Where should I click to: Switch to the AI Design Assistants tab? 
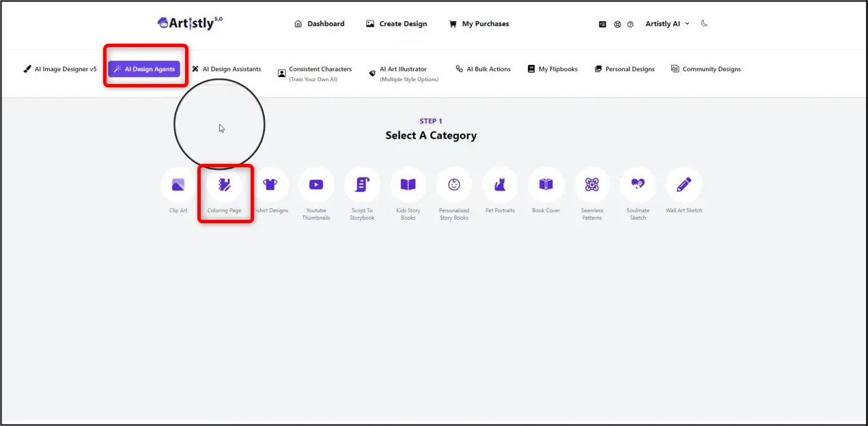pyautogui.click(x=226, y=69)
